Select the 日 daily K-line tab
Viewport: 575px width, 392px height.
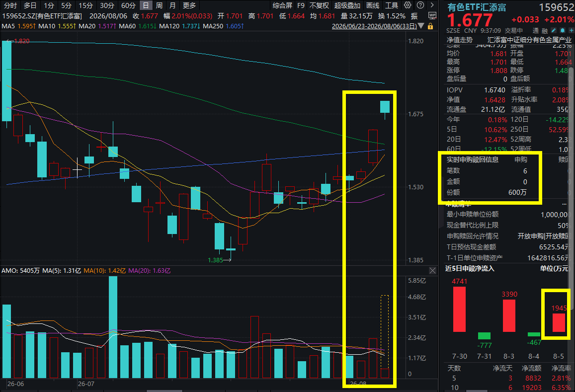pos(146,5)
